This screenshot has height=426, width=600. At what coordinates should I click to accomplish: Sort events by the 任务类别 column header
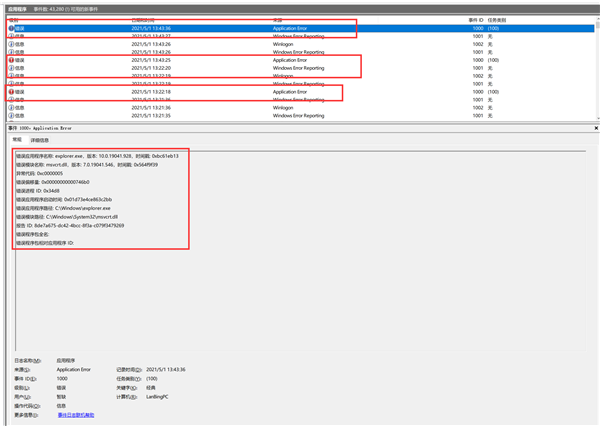[497, 20]
